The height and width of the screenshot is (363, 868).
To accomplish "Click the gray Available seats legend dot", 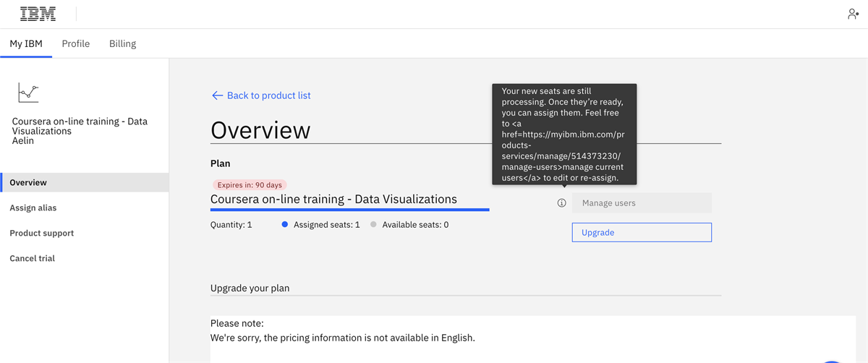I will coord(374,225).
